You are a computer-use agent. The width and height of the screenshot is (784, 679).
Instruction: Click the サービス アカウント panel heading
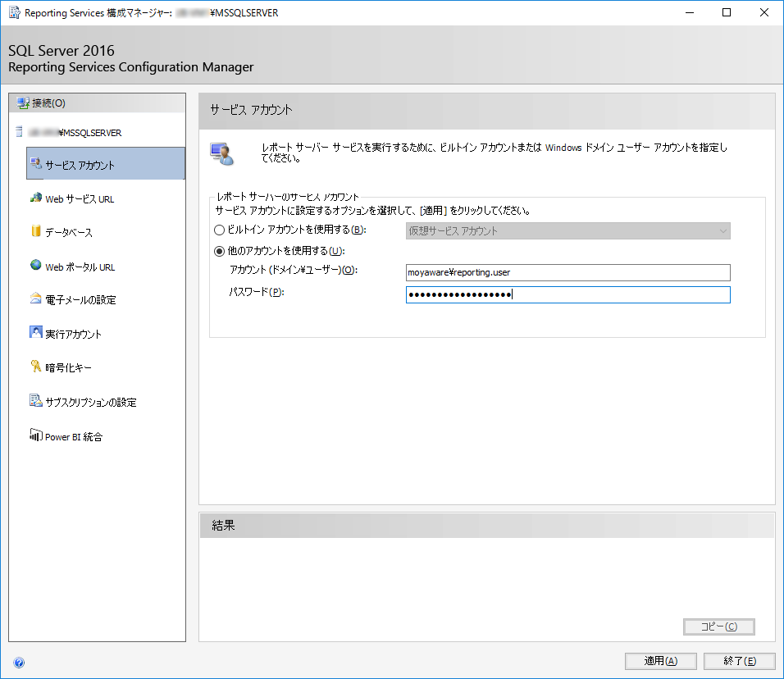coord(251,110)
